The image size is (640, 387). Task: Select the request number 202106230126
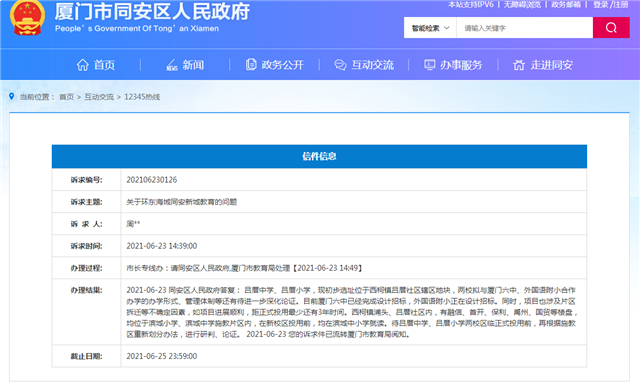pos(152,180)
